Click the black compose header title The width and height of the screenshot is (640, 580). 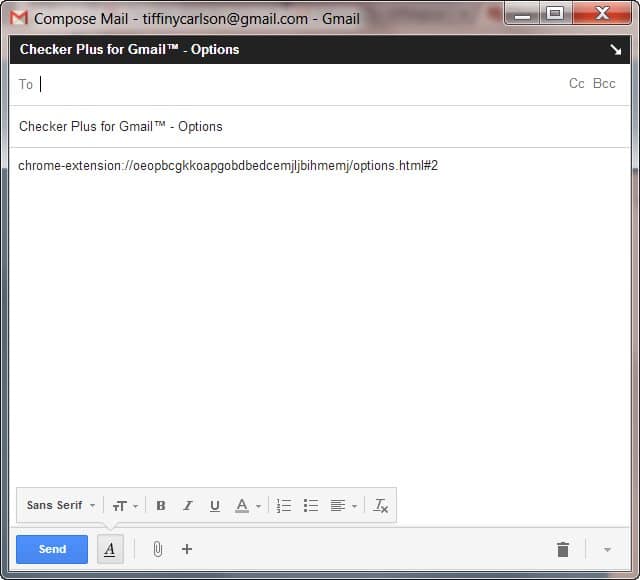[x=129, y=49]
